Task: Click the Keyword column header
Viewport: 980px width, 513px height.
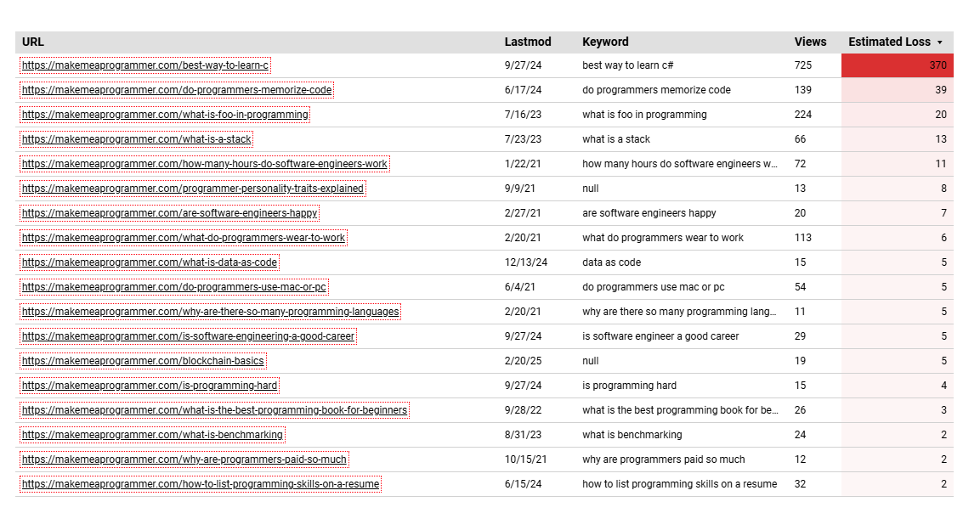Action: click(605, 42)
